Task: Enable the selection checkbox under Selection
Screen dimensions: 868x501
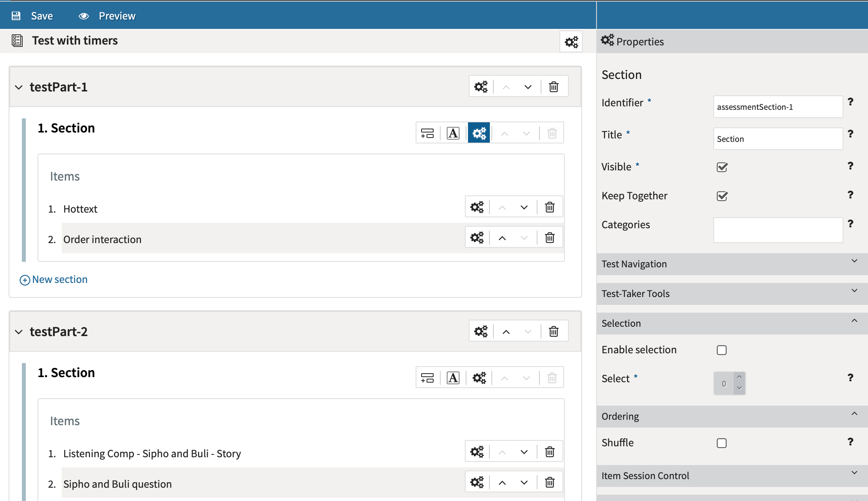Action: [x=722, y=350]
